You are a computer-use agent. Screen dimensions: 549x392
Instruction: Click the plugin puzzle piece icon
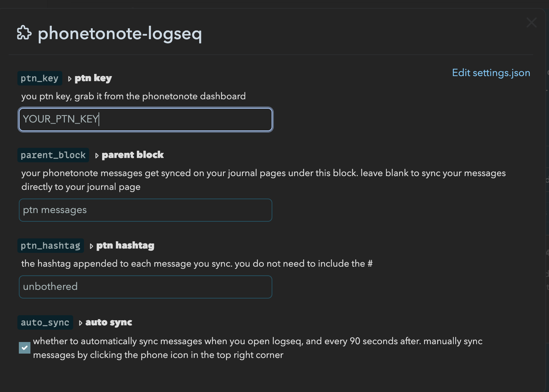pos(24,33)
